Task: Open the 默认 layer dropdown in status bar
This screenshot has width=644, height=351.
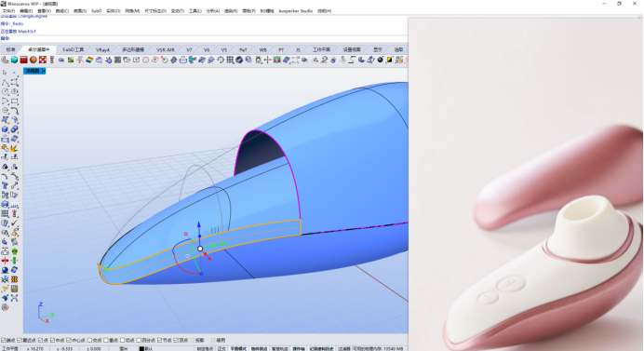Action: tap(147, 348)
